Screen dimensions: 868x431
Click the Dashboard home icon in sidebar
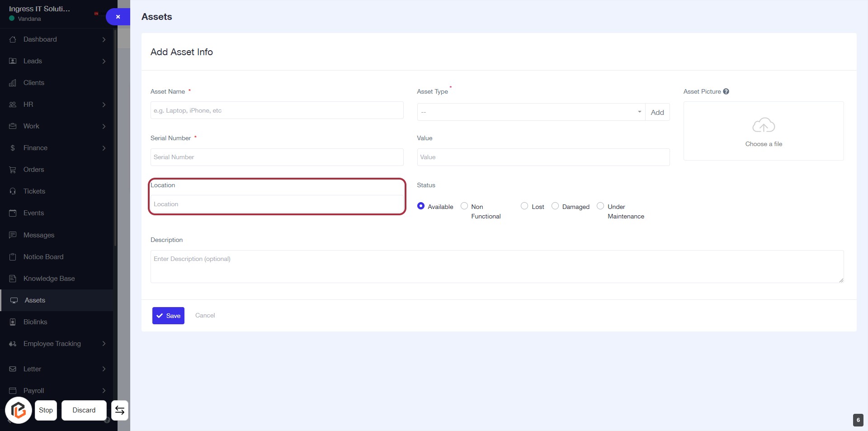(x=13, y=39)
